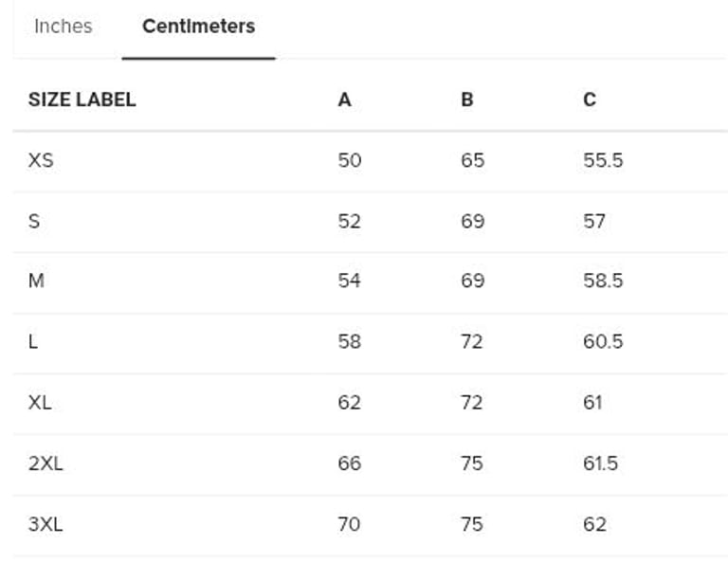This screenshot has width=728, height=581.
Task: Select the XS size label row
Action: click(41, 160)
